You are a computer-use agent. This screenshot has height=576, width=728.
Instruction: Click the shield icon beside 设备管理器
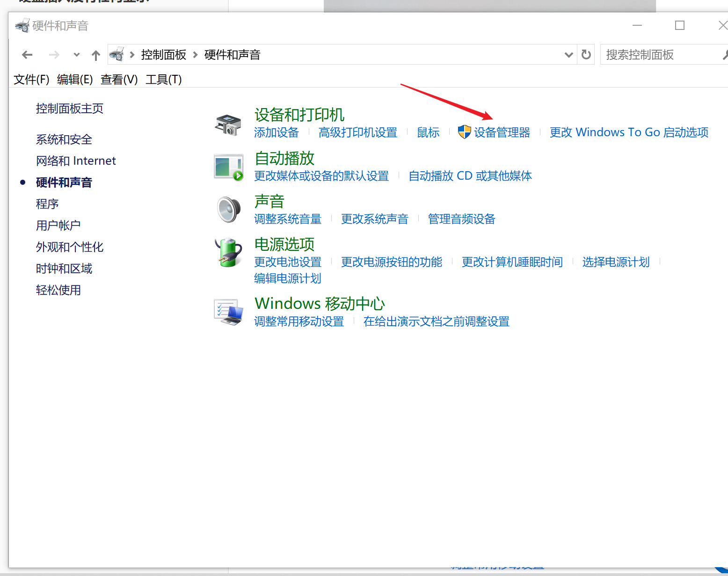pyautogui.click(x=464, y=132)
